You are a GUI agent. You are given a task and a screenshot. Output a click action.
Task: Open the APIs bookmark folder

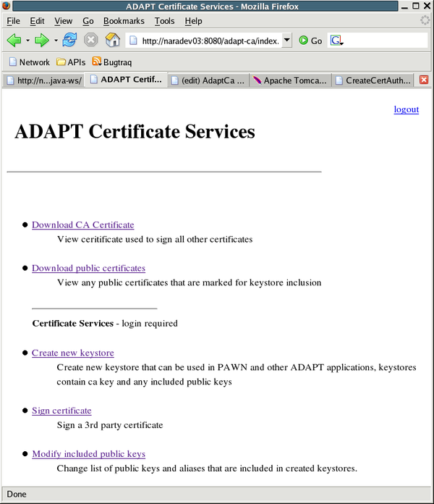click(71, 62)
